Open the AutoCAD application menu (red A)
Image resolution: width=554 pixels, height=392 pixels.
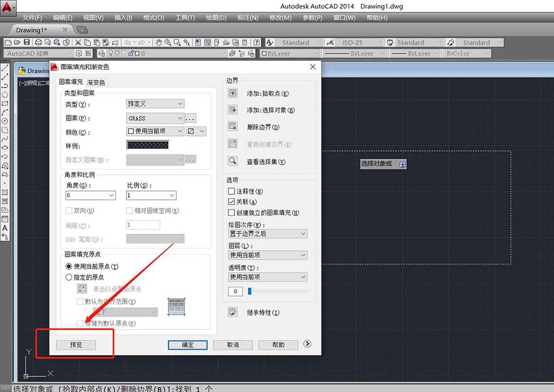point(7,7)
